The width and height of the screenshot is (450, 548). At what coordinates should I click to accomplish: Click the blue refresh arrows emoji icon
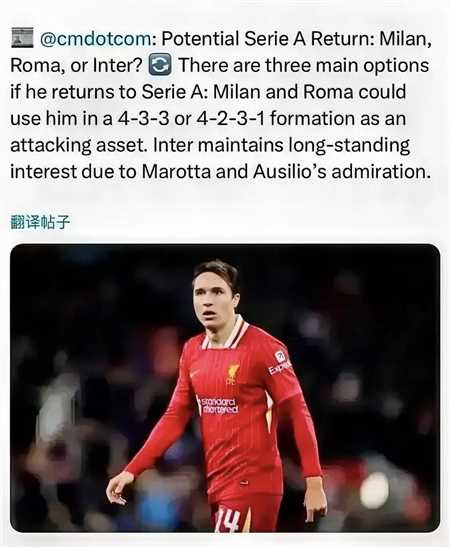(x=160, y=65)
